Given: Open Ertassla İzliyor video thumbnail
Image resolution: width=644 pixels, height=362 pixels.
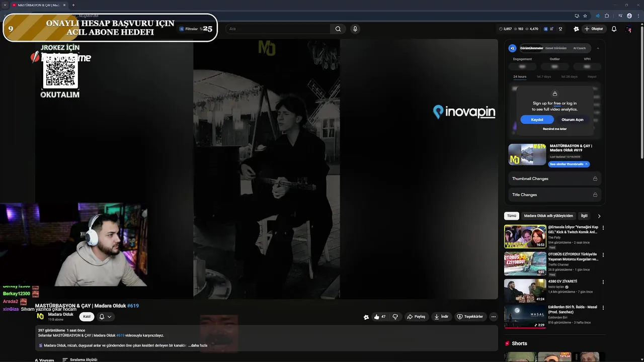Looking at the screenshot, I should 525,236.
